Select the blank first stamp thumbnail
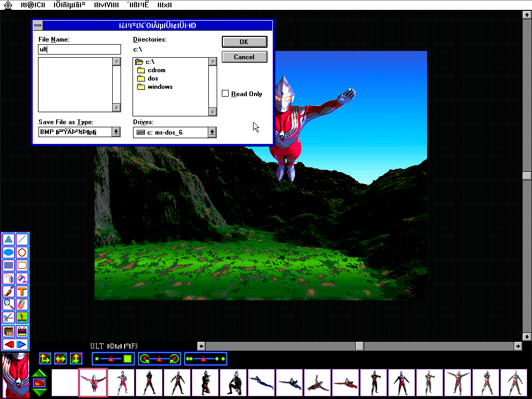Viewport: 532px width, 399px height. coord(65,383)
